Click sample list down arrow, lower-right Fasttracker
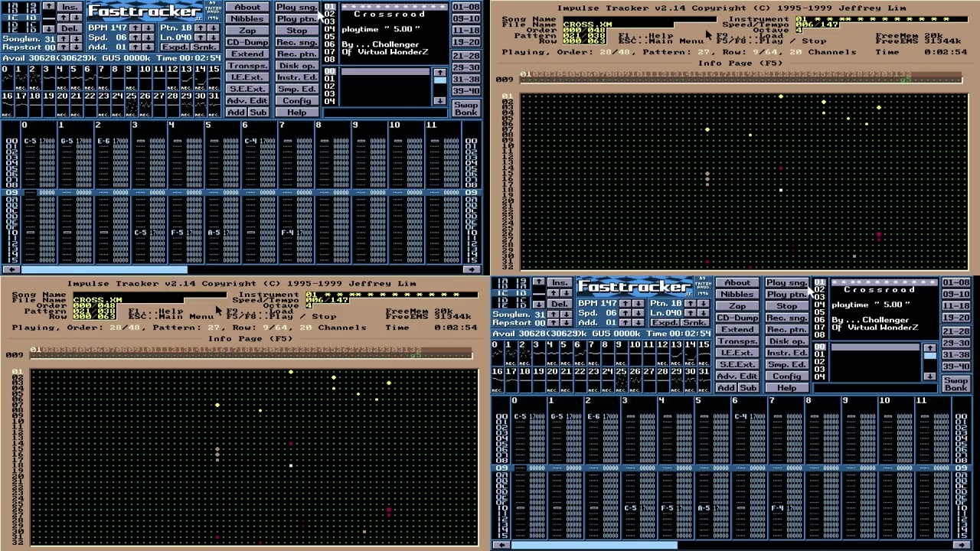Viewport: 980px width, 551px height. (930, 377)
